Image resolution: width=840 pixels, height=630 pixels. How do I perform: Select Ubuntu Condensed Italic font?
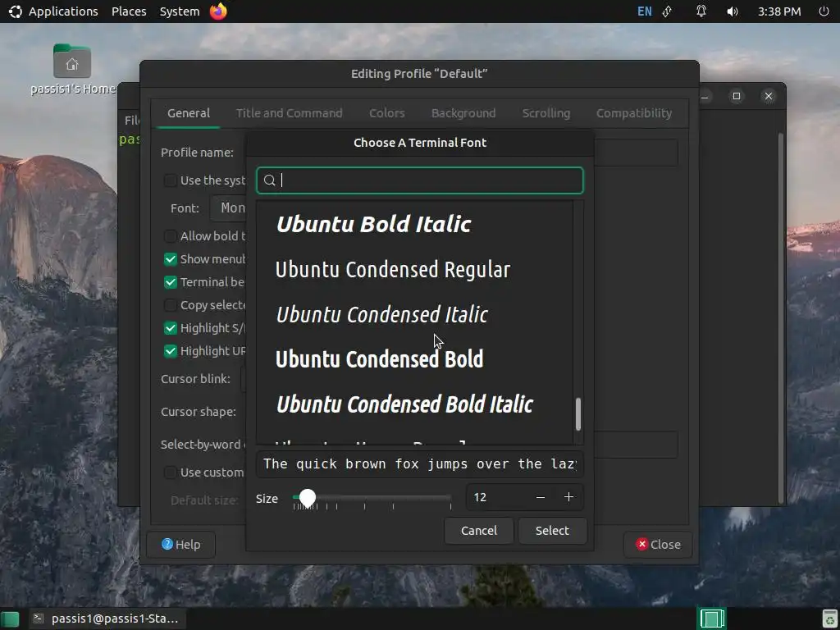[414, 314]
